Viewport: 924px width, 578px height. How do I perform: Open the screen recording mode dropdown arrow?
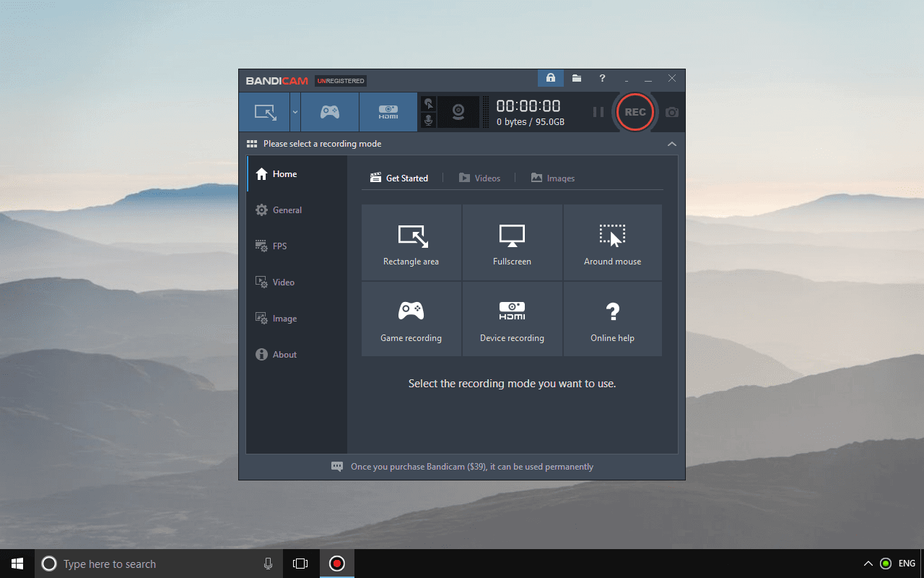tap(295, 112)
